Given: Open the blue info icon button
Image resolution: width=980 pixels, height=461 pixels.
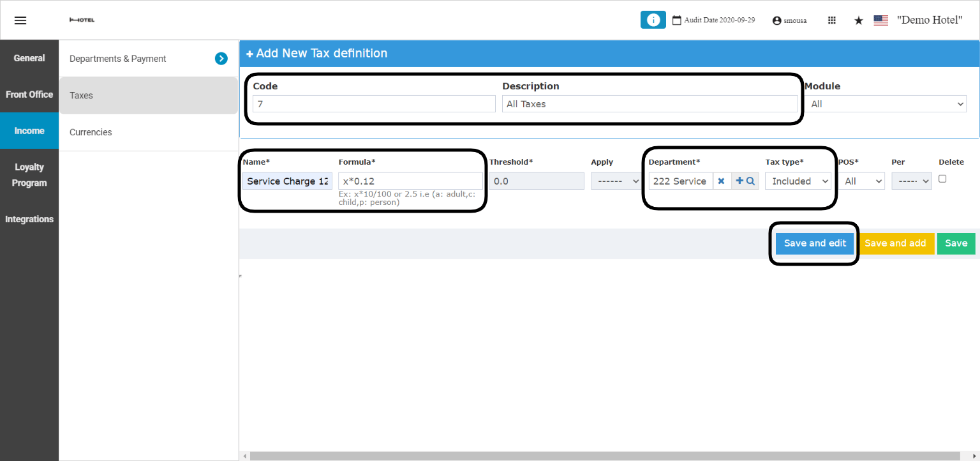Looking at the screenshot, I should coord(653,20).
